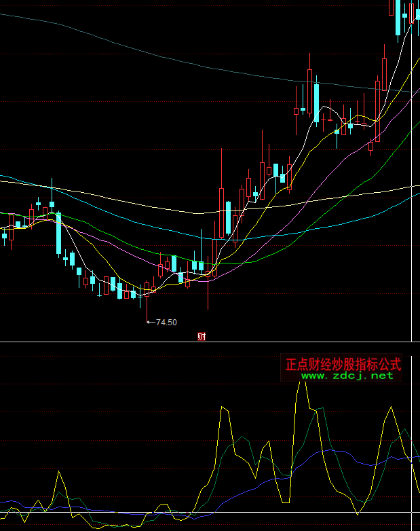Click the red 财 marker icon
The height and width of the screenshot is (531, 420).
coord(202,336)
